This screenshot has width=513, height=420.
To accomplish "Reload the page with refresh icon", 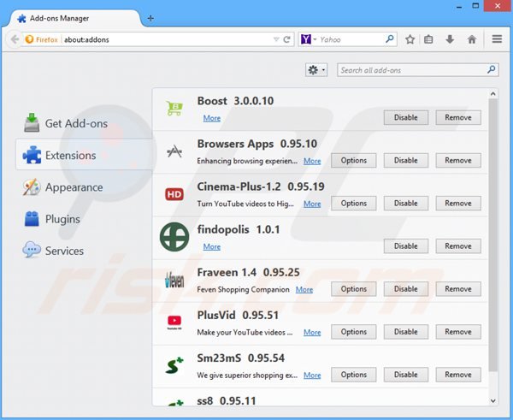I will pos(287,39).
